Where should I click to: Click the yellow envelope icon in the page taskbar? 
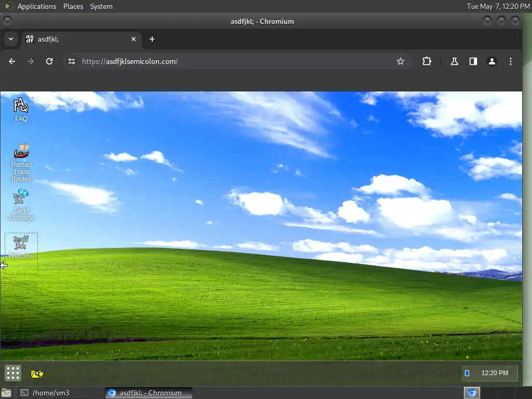pyautogui.click(x=37, y=374)
